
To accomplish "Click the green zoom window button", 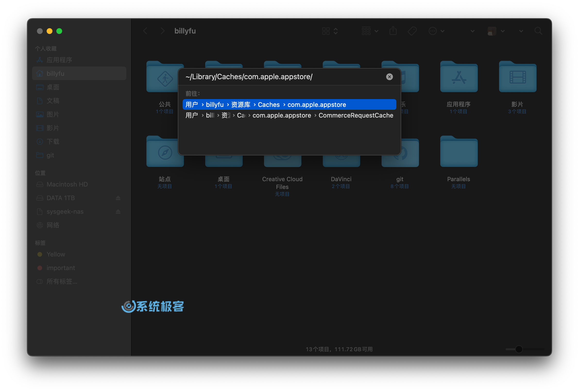I will pos(59,31).
